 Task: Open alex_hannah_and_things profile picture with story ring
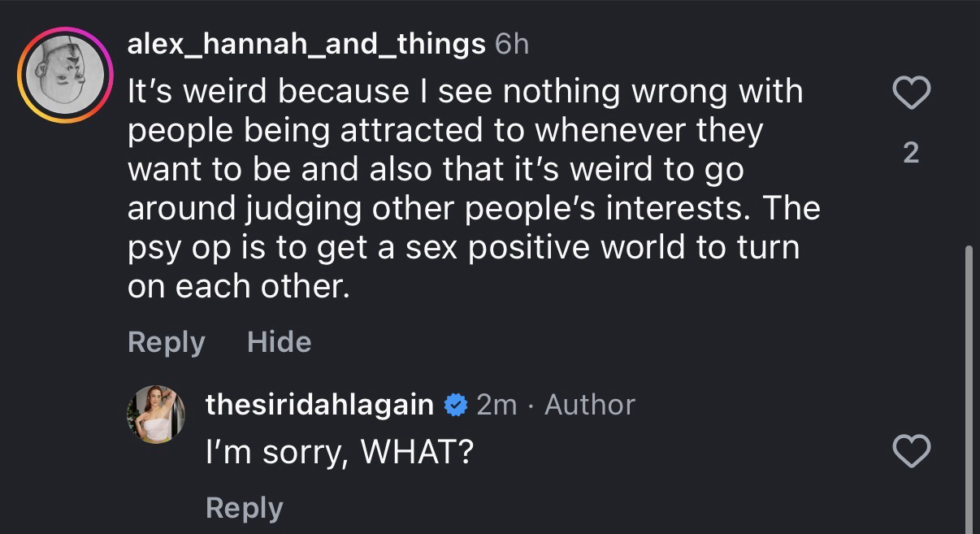tap(64, 76)
